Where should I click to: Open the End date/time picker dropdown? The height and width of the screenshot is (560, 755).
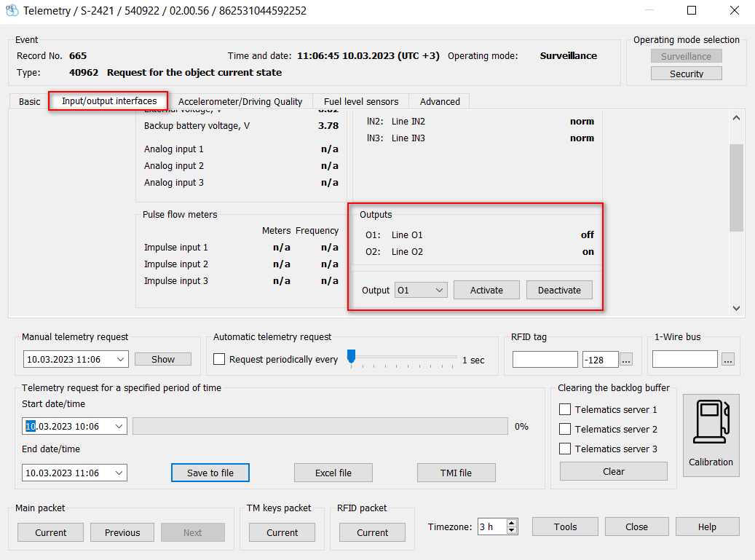coord(119,473)
